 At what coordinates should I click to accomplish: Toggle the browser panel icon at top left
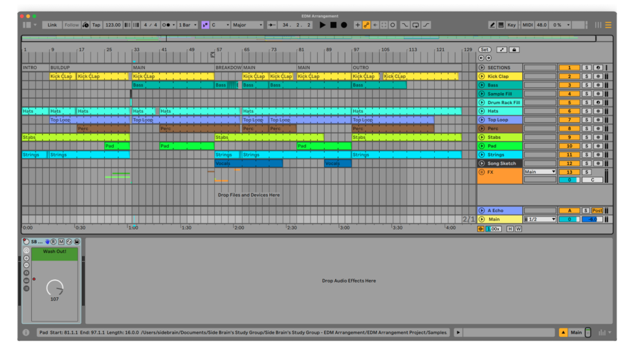[x=27, y=25]
